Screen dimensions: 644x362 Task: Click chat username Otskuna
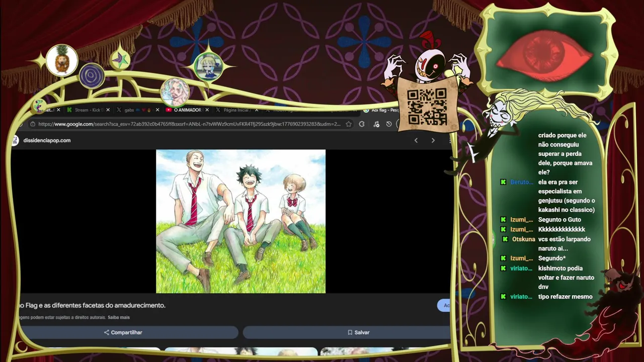[x=523, y=239]
